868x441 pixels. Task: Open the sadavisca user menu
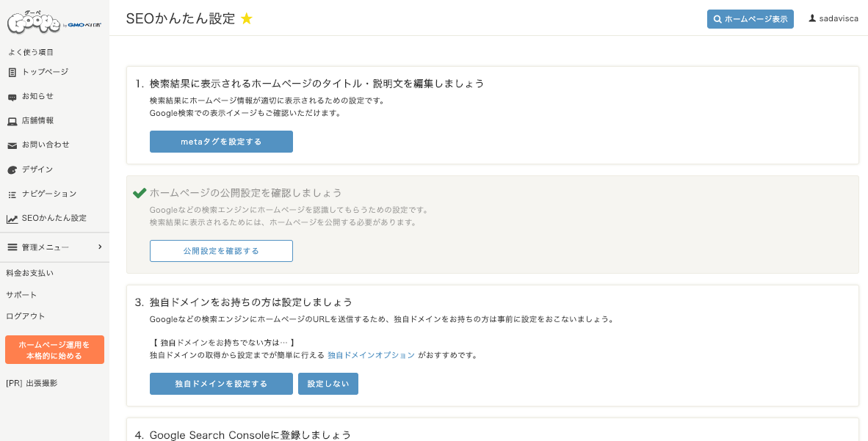point(833,19)
